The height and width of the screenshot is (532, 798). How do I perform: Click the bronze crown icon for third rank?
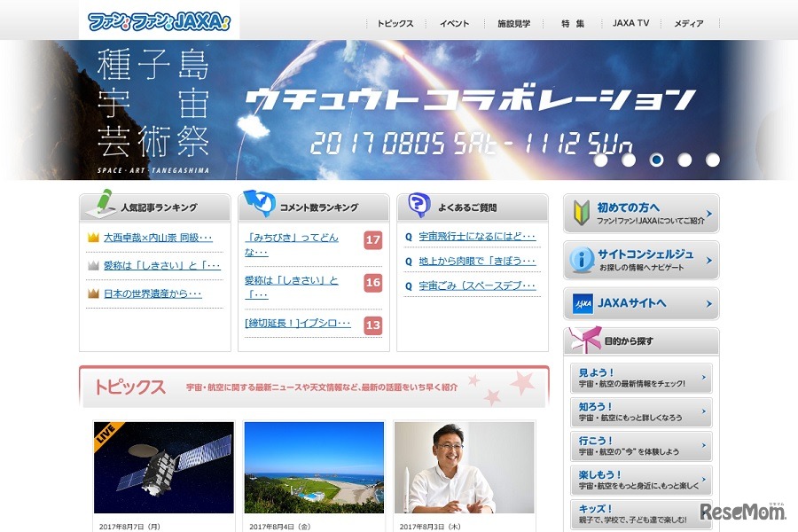[x=93, y=293]
